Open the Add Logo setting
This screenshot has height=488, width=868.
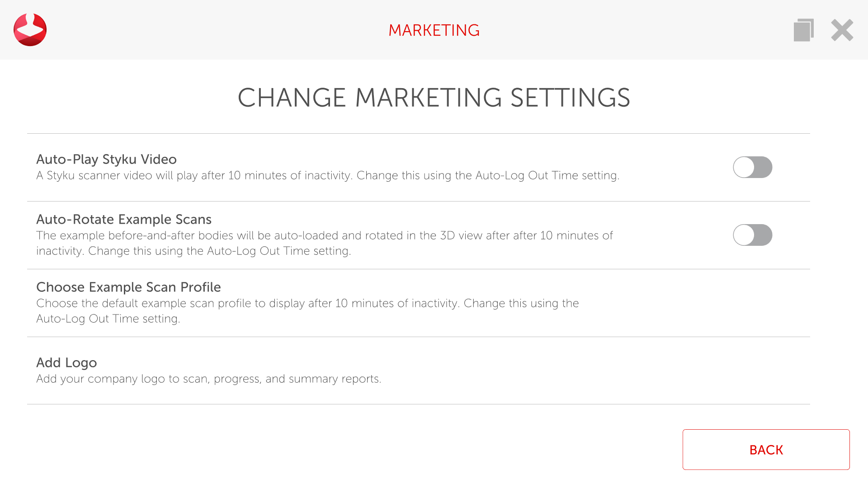(x=66, y=363)
